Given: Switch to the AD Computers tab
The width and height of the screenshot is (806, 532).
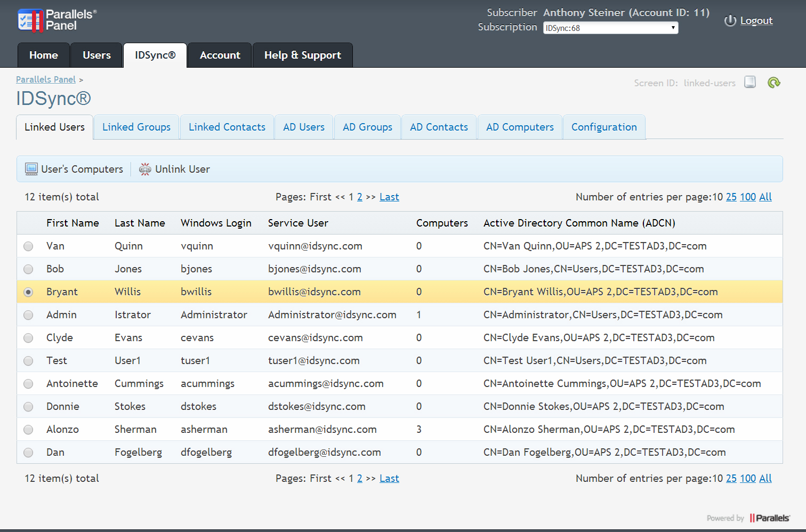Looking at the screenshot, I should 520,127.
